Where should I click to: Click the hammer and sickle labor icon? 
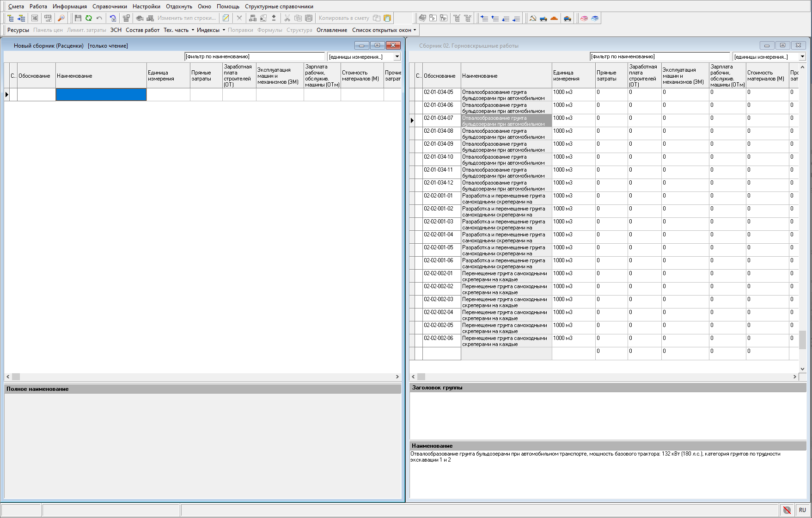(533, 18)
